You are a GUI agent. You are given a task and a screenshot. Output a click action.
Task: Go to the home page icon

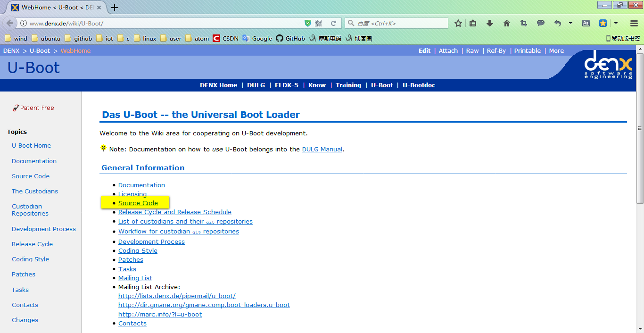click(x=507, y=23)
